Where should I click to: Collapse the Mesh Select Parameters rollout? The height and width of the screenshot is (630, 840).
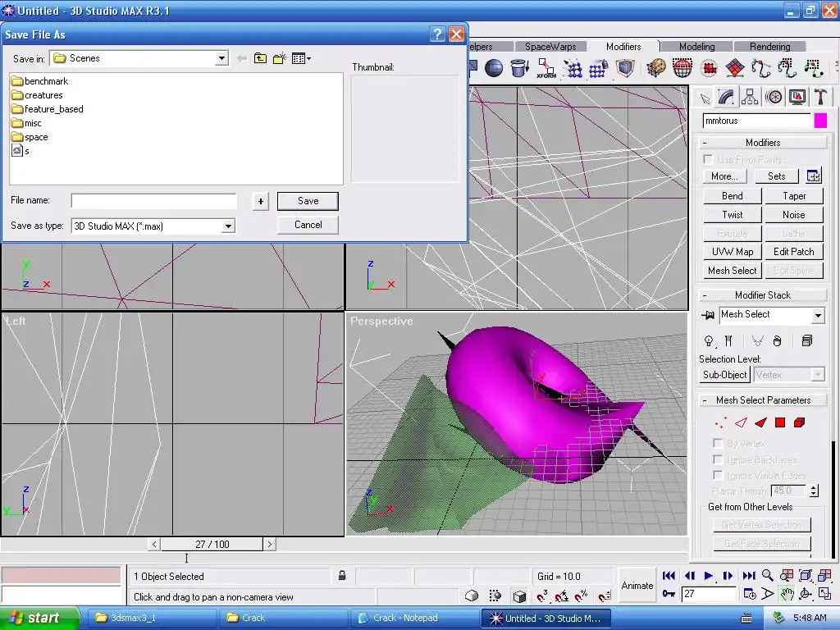pos(762,400)
